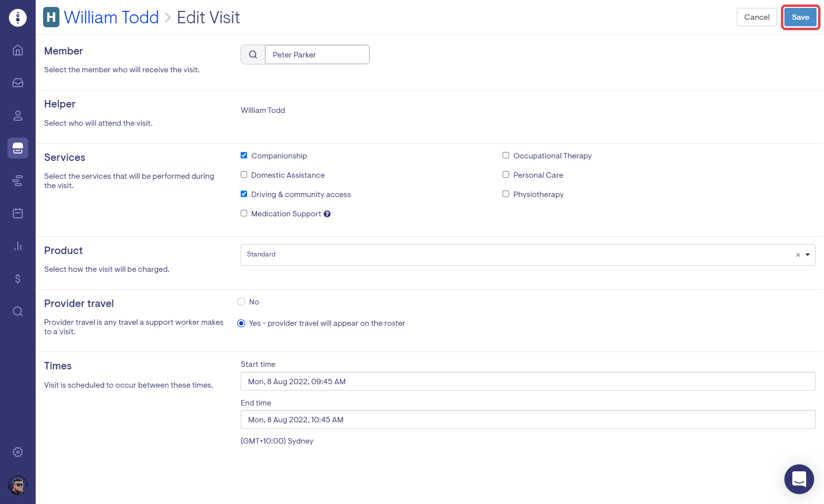Open the calendar icon in sidebar
Viewport: 824px width, 504px height.
[18, 213]
